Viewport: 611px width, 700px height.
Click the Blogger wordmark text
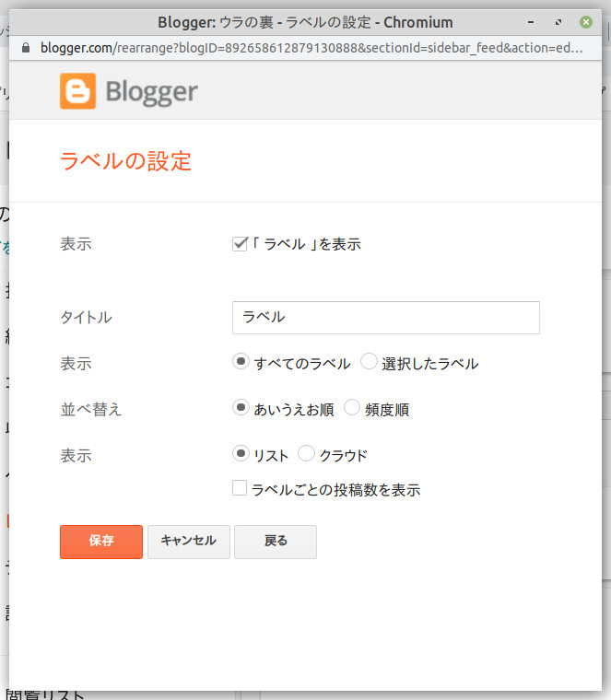[x=151, y=92]
